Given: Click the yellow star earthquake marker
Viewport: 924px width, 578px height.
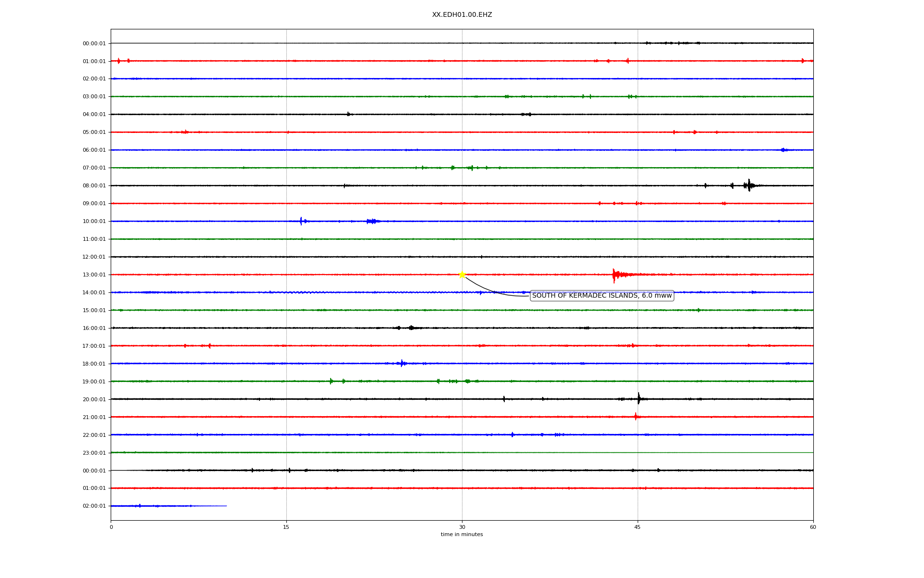Looking at the screenshot, I should 462,275.
